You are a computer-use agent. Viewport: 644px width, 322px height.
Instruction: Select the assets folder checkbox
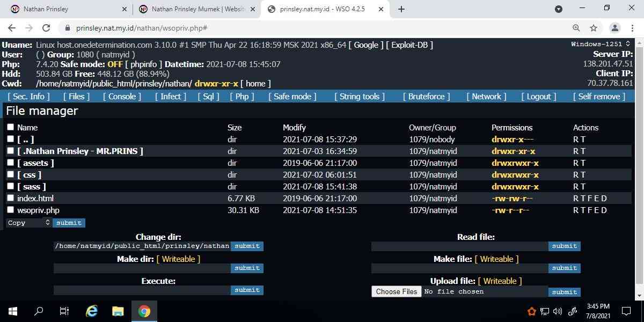tap(10, 163)
